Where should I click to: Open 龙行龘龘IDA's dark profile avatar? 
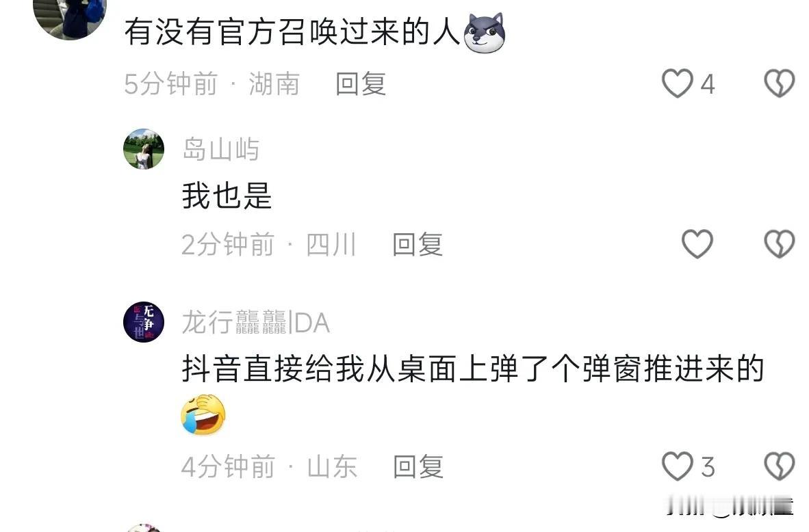(144, 322)
